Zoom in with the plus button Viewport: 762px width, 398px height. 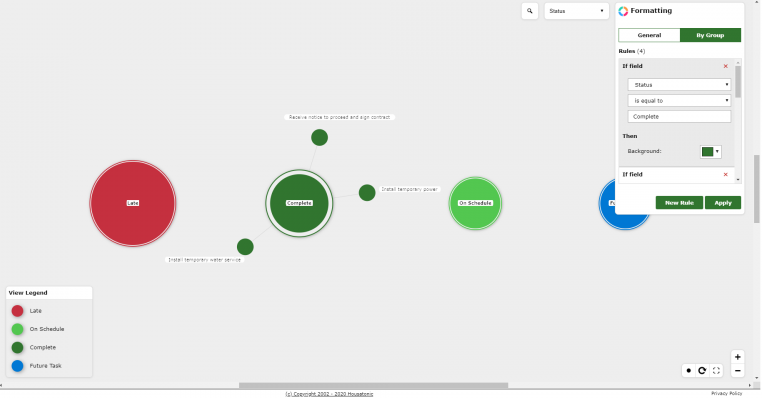[737, 357]
